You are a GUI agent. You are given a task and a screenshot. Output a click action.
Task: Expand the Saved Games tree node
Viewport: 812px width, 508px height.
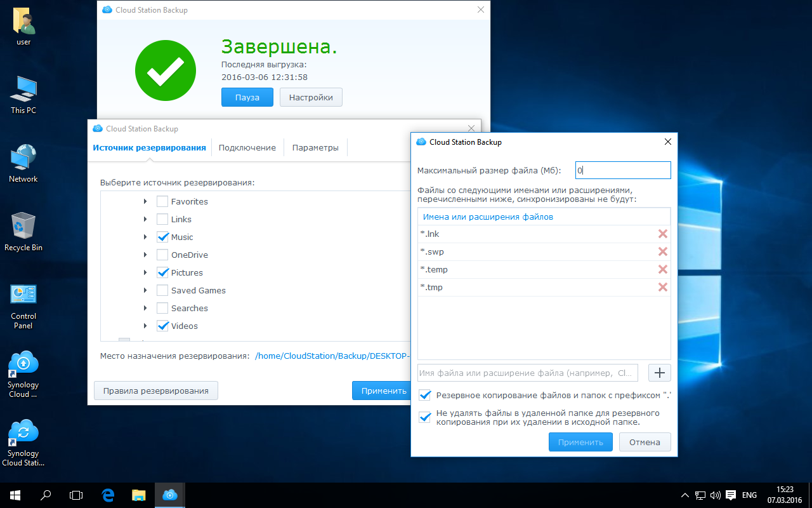146,290
